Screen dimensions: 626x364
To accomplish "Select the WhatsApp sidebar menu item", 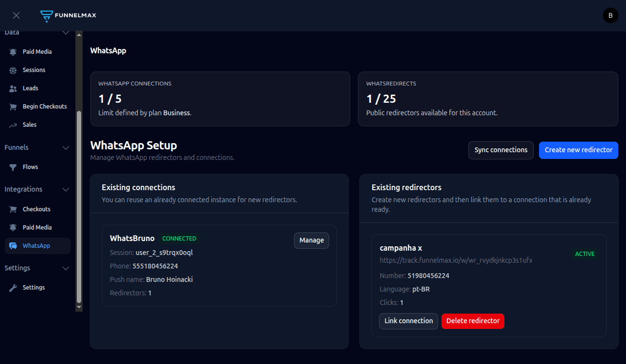I will [x=37, y=245].
